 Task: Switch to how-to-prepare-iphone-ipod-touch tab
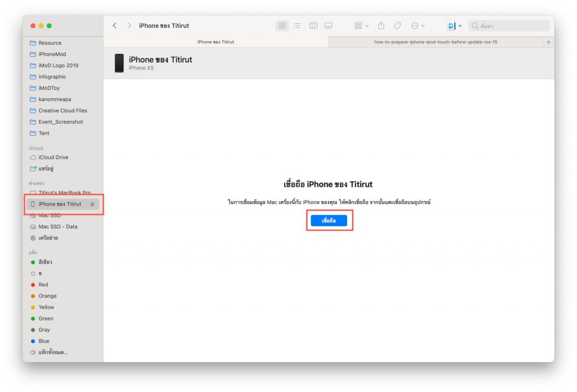436,42
